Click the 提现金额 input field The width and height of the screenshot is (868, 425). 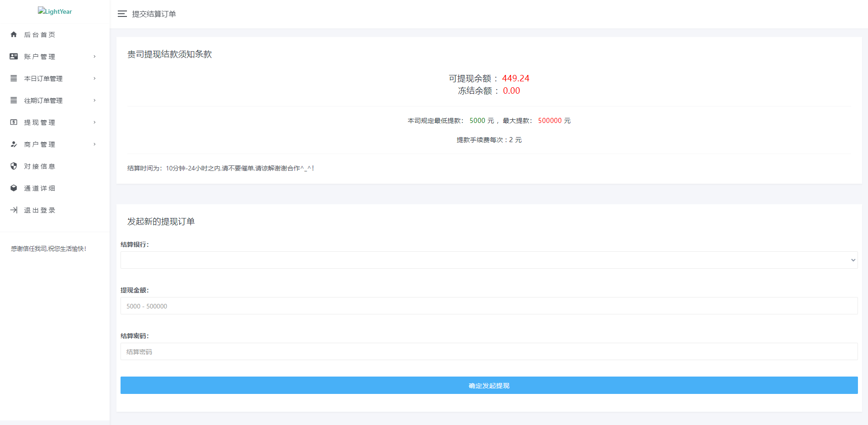pos(488,306)
